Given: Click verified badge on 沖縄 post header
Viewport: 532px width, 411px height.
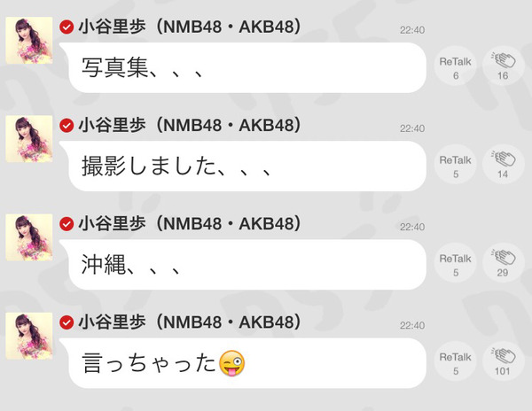Looking at the screenshot, I should (x=66, y=224).
